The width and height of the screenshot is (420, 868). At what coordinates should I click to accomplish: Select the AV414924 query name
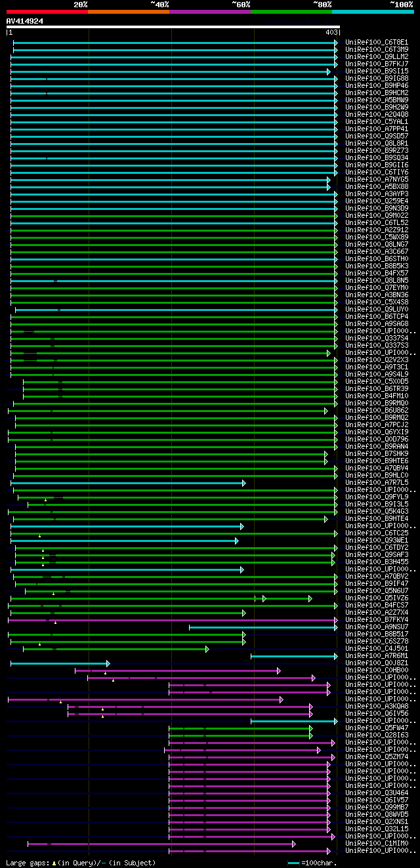(25, 21)
